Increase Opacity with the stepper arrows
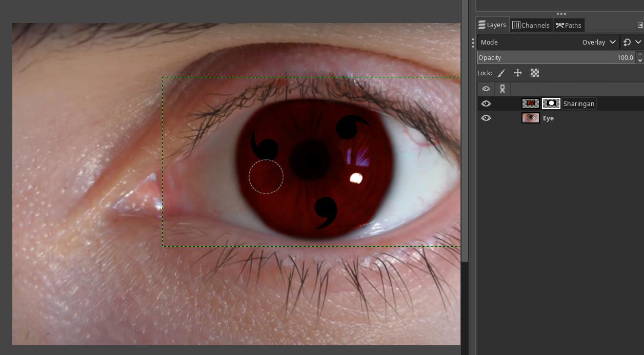Image resolution: width=644 pixels, height=355 pixels. pyautogui.click(x=639, y=54)
